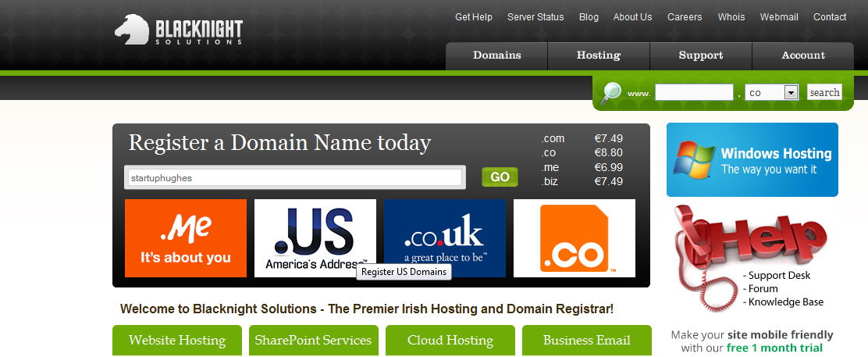Open SharePoint Services green button
The height and width of the screenshot is (357, 868).
tap(313, 341)
